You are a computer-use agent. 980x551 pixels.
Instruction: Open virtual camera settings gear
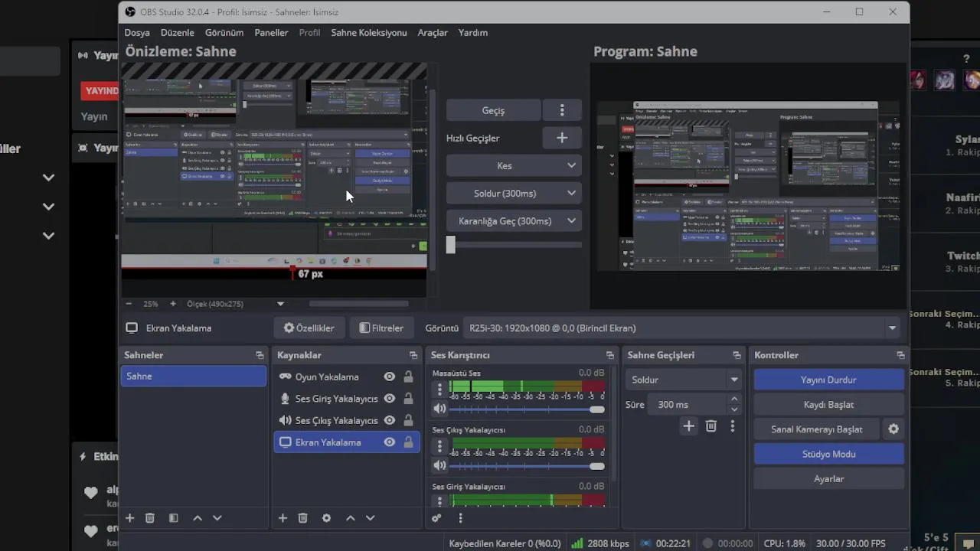(x=893, y=429)
